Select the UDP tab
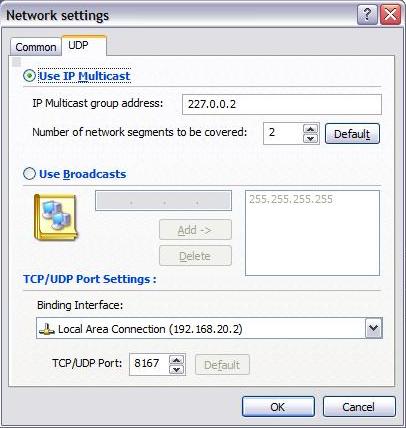The image size is (406, 428). click(84, 45)
